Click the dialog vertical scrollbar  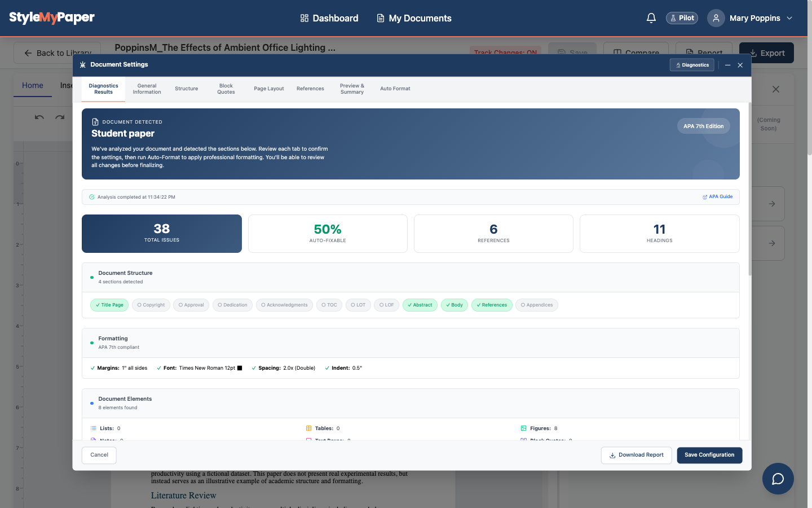click(750, 189)
